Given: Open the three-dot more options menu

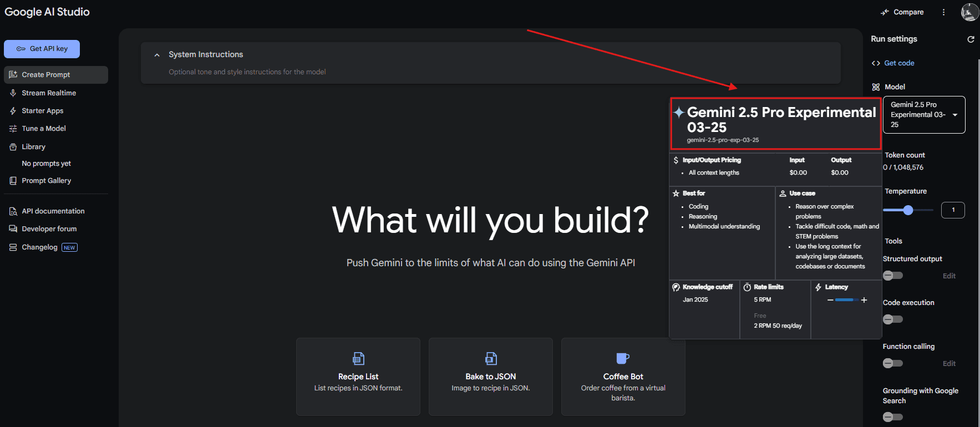Looking at the screenshot, I should click(x=943, y=12).
